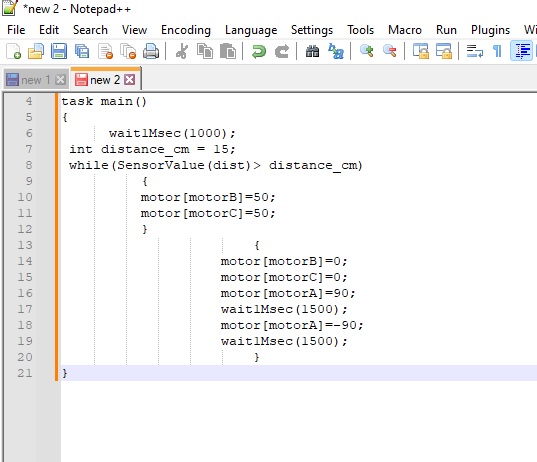Zoom in with the magnifier plus icon

click(367, 51)
